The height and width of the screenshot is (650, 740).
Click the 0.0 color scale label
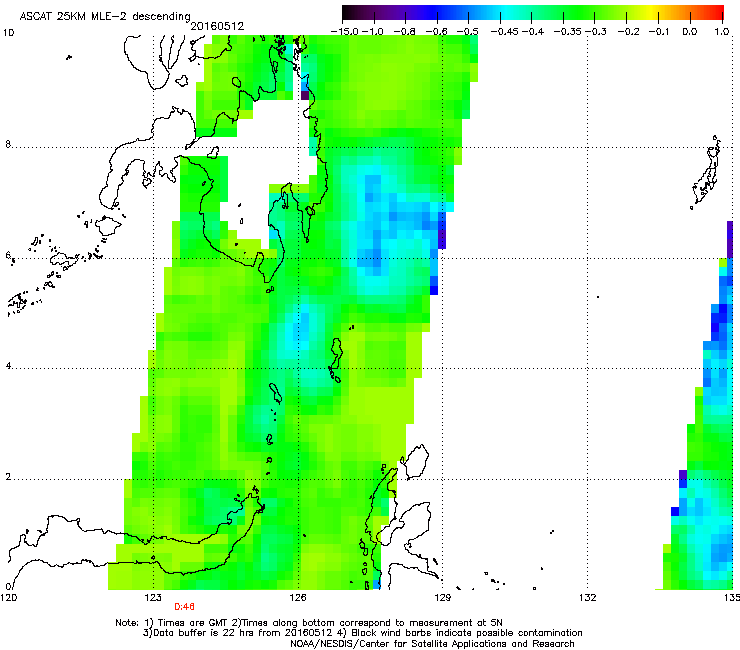[690, 32]
